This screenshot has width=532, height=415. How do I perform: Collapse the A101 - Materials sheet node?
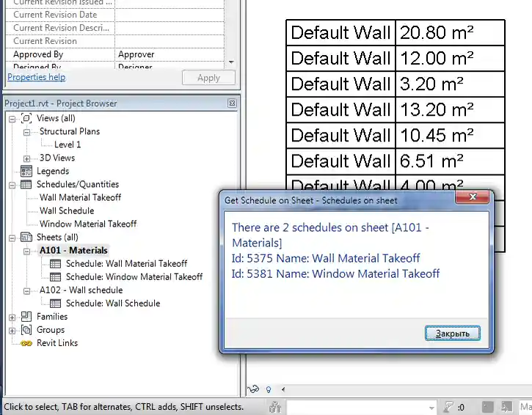point(26,251)
